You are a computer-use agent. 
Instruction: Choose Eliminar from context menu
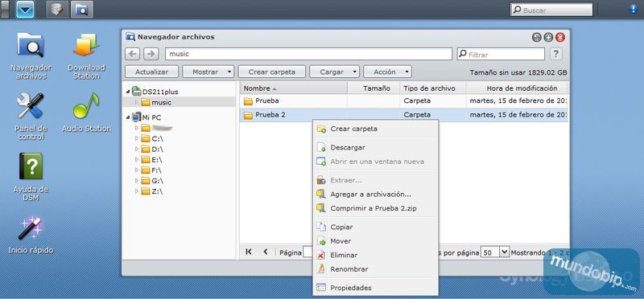coord(375,255)
